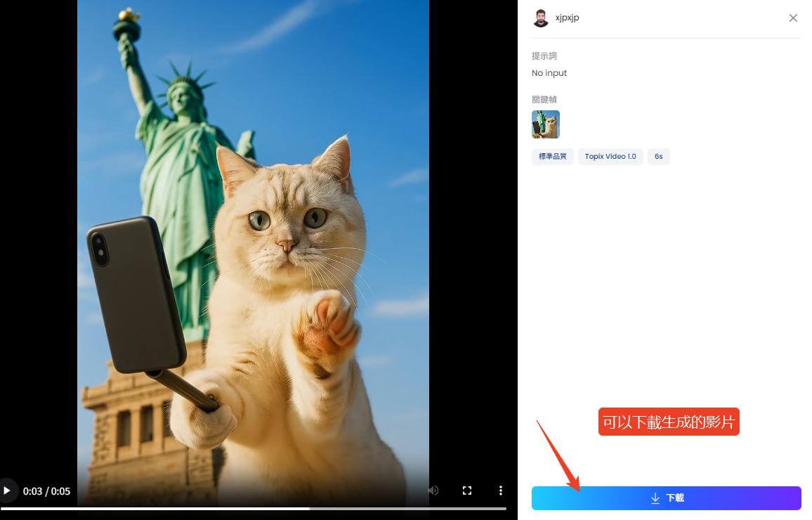Select the 標準品質 quality tag
The image size is (812, 520).
553,157
